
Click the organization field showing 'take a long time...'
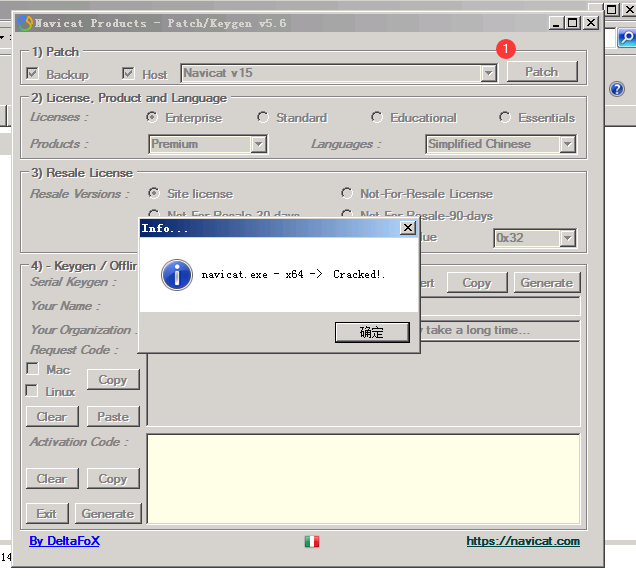pyautogui.click(x=501, y=330)
